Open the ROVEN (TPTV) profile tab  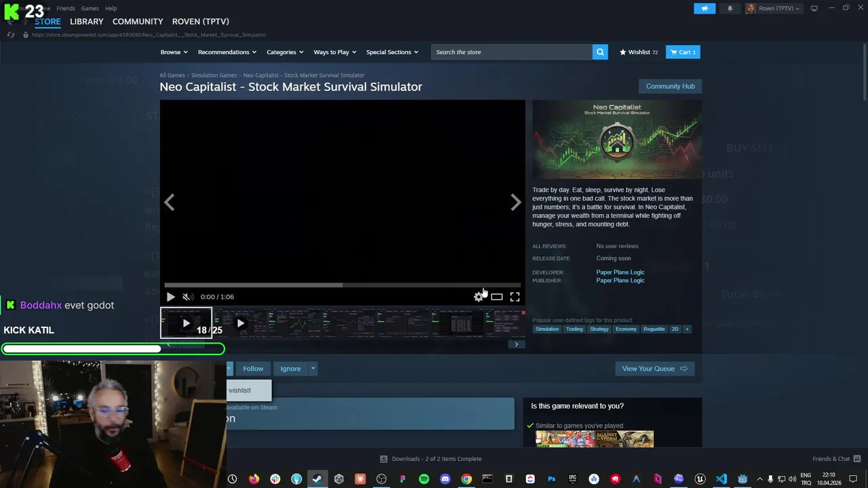(201, 22)
